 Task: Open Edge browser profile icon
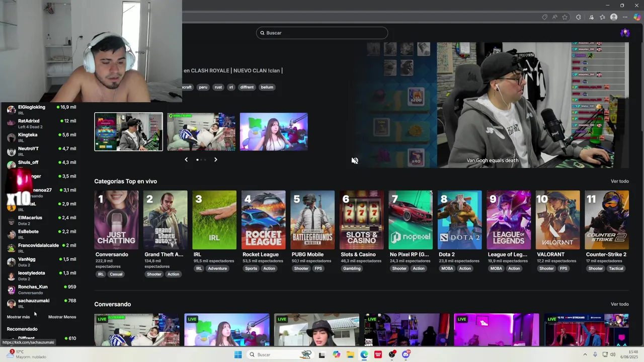pyautogui.click(x=614, y=17)
